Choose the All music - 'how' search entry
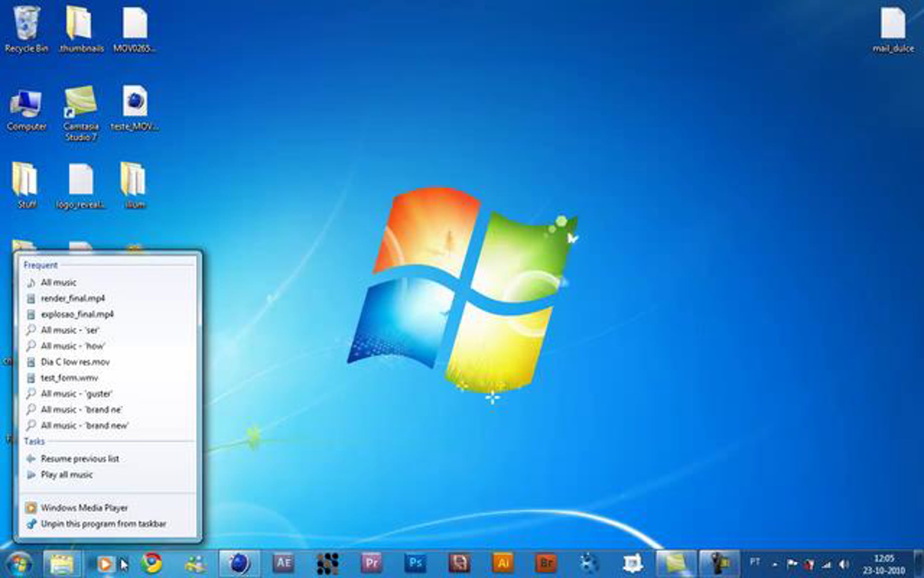924x578 pixels. point(108,346)
